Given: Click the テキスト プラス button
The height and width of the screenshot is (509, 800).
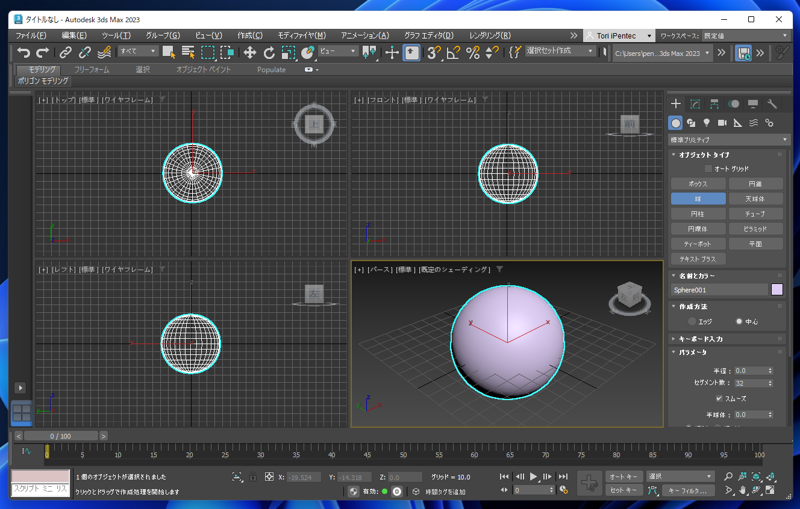Looking at the screenshot, I should tap(698, 259).
